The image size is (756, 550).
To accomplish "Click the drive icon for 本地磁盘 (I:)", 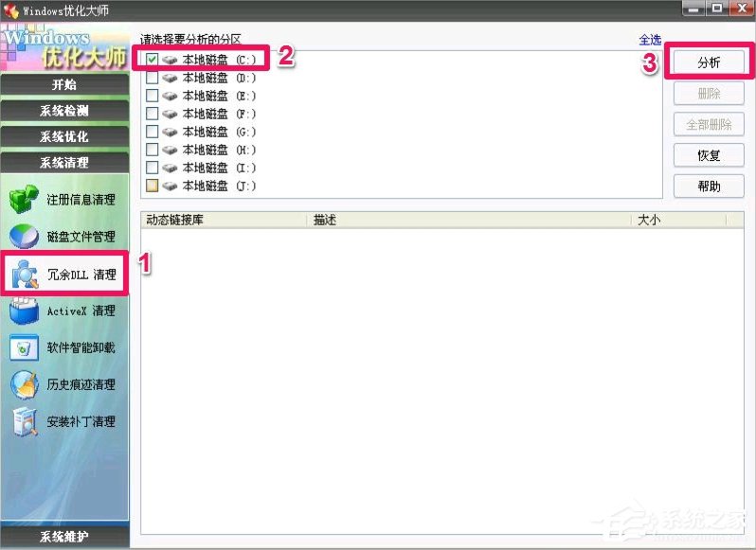I will (170, 169).
